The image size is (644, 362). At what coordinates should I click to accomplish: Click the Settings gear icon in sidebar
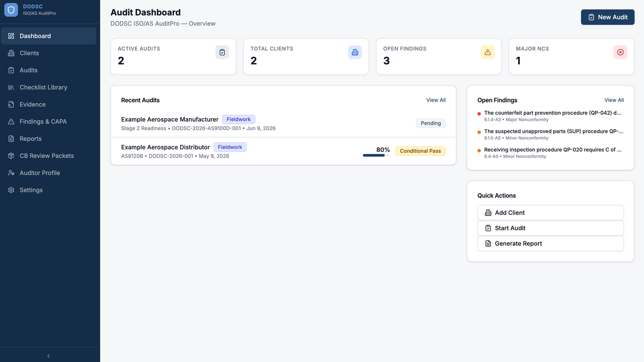pyautogui.click(x=11, y=190)
